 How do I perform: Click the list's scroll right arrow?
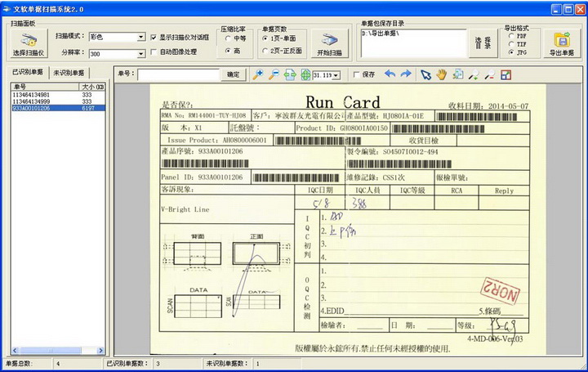click(100, 350)
